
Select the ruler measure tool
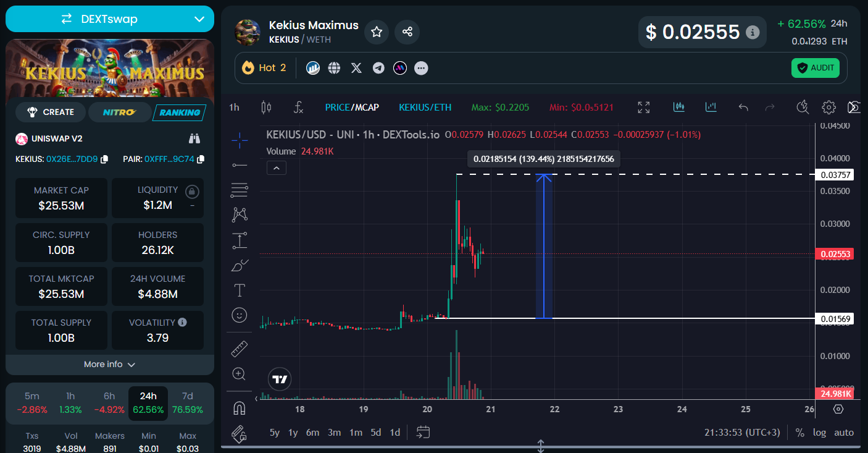239,349
